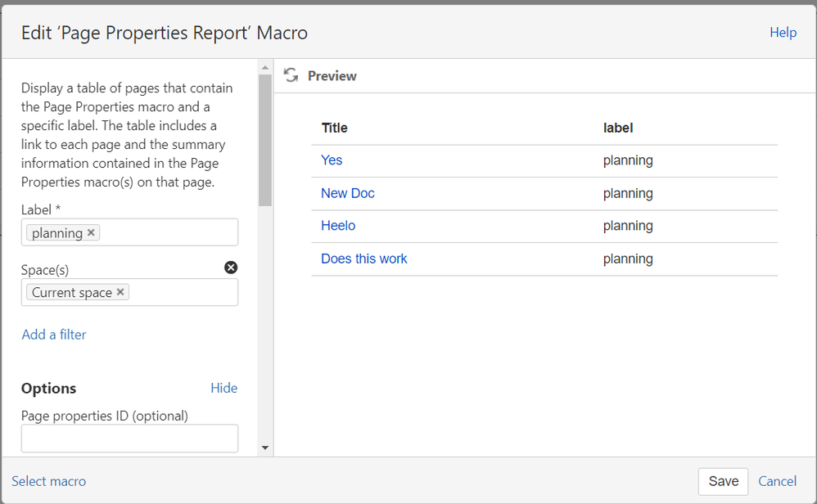Click Add a filter link

[54, 334]
